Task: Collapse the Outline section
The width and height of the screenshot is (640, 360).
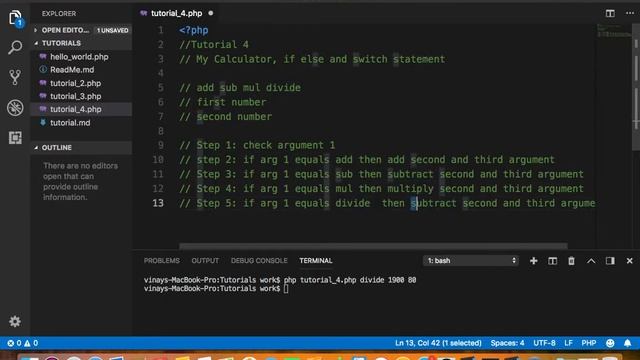Action: pos(56,148)
